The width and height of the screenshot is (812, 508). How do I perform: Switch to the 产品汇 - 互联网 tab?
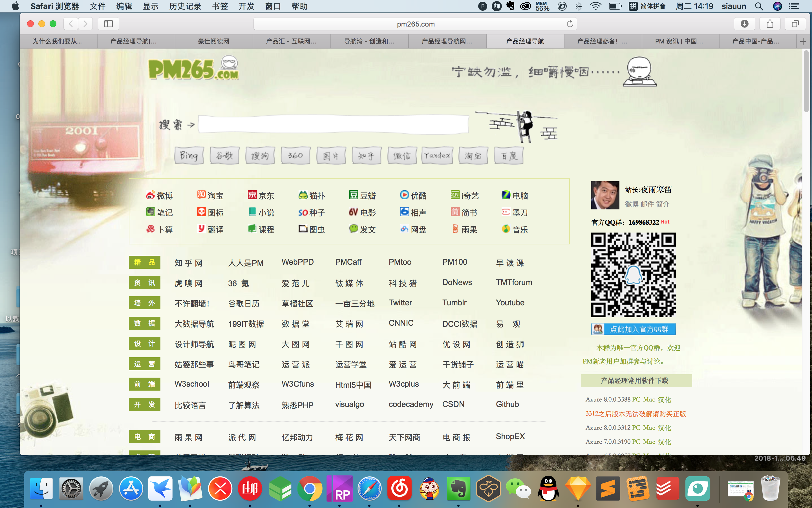pyautogui.click(x=292, y=41)
